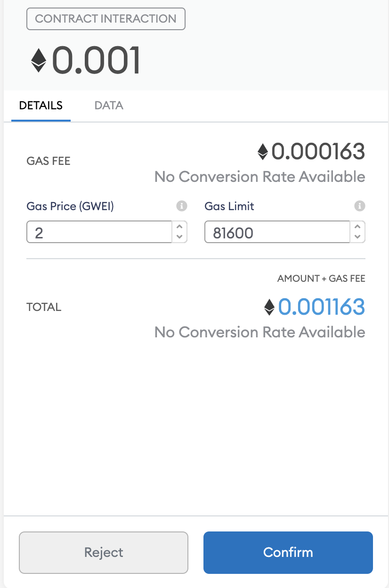Click the Gas Price info icon
Viewport: 389px width, 588px height.
pos(182,206)
